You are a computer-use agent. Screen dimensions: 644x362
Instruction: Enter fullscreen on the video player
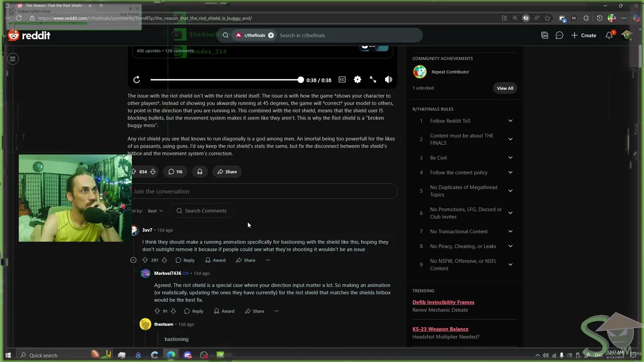tap(373, 79)
